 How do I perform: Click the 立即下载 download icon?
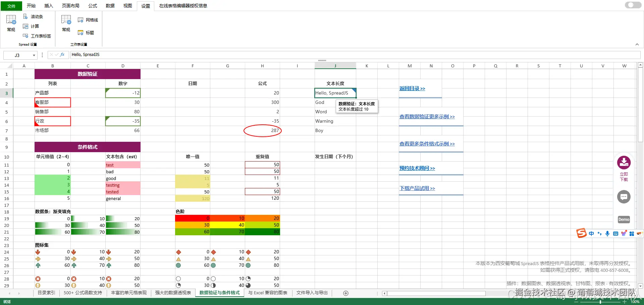click(624, 163)
